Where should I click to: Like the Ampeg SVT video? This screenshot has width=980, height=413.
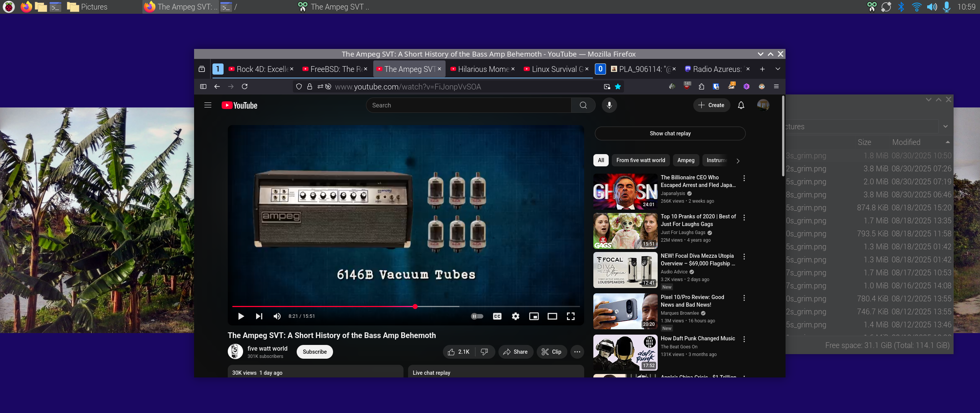coord(459,352)
